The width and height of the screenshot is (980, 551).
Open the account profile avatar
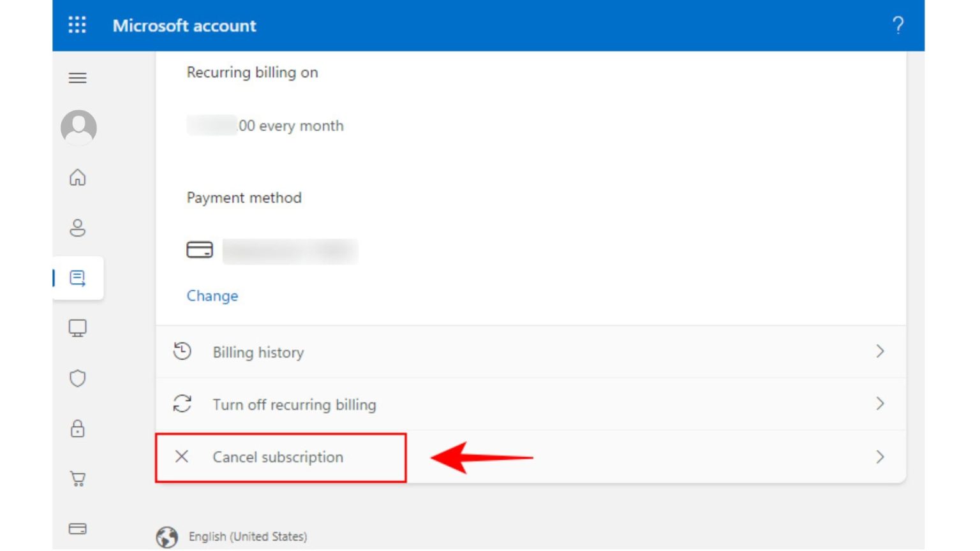77,128
